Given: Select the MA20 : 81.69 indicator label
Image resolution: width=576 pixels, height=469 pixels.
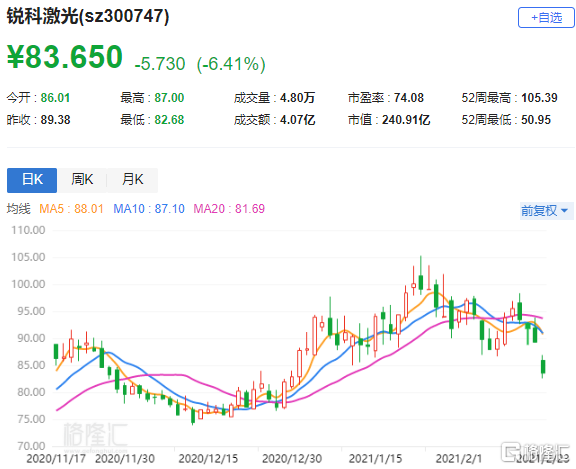Looking at the screenshot, I should click(x=229, y=209).
